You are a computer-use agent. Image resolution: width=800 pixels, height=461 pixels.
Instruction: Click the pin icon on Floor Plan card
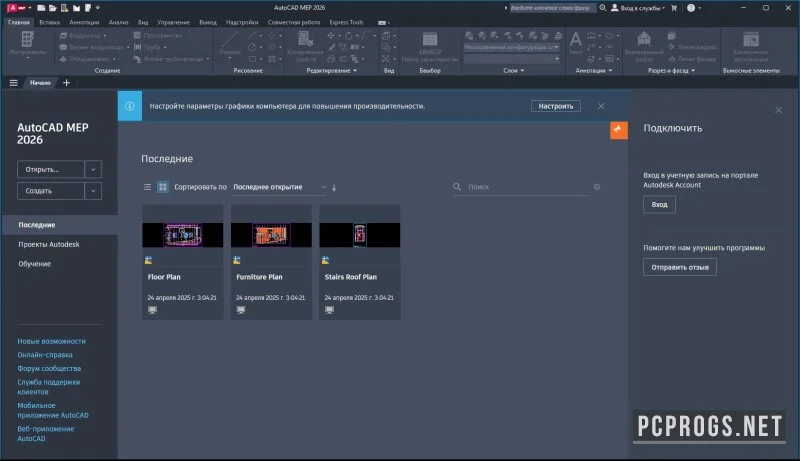[148, 260]
